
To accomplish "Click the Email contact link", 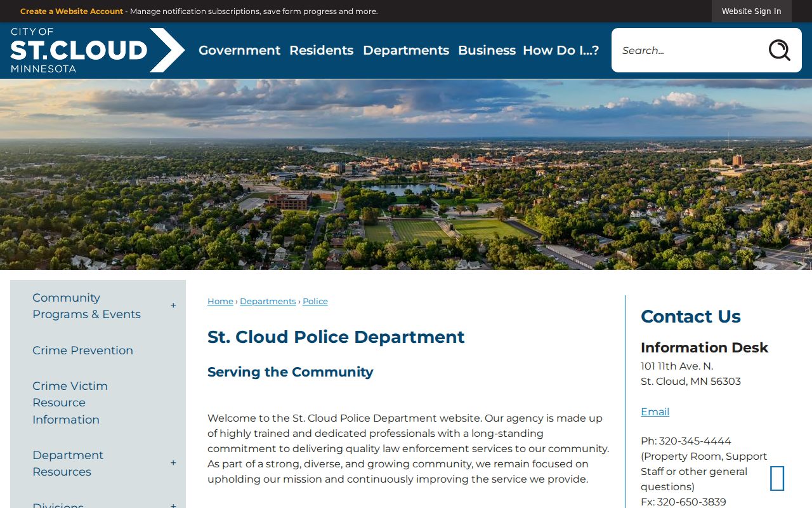I will pyautogui.click(x=655, y=411).
